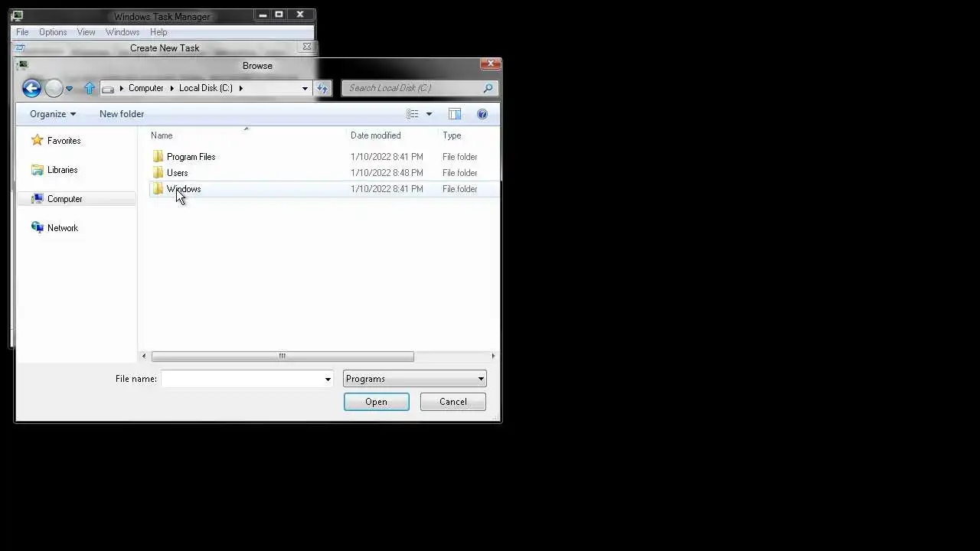Select the Windows folder name
980x551 pixels.
tap(184, 189)
